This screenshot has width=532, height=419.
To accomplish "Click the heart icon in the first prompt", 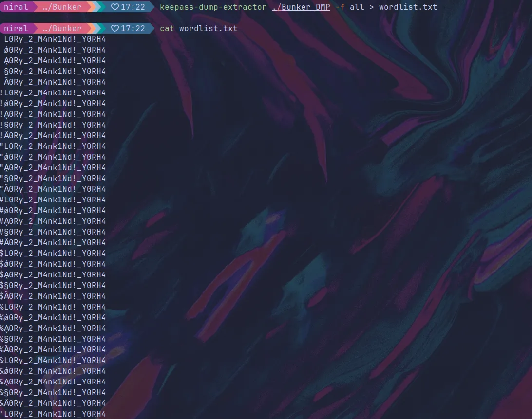I will tap(115, 7).
